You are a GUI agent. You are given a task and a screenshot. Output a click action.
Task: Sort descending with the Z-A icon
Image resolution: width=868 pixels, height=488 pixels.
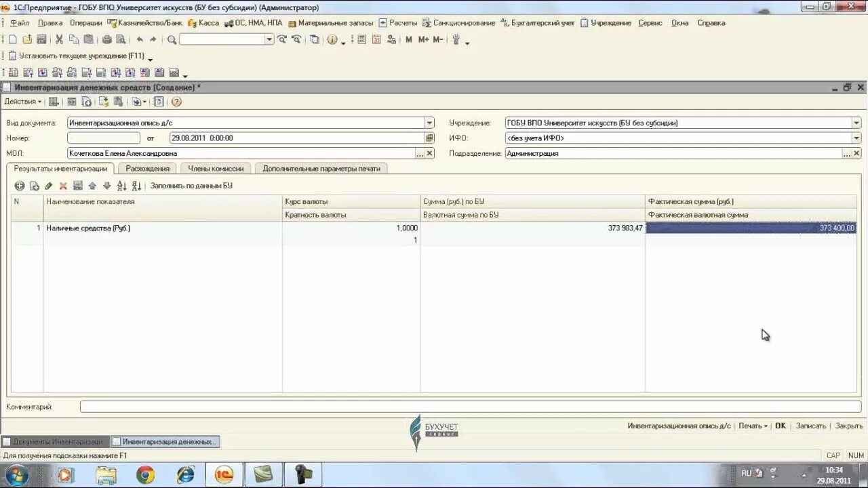(136, 186)
